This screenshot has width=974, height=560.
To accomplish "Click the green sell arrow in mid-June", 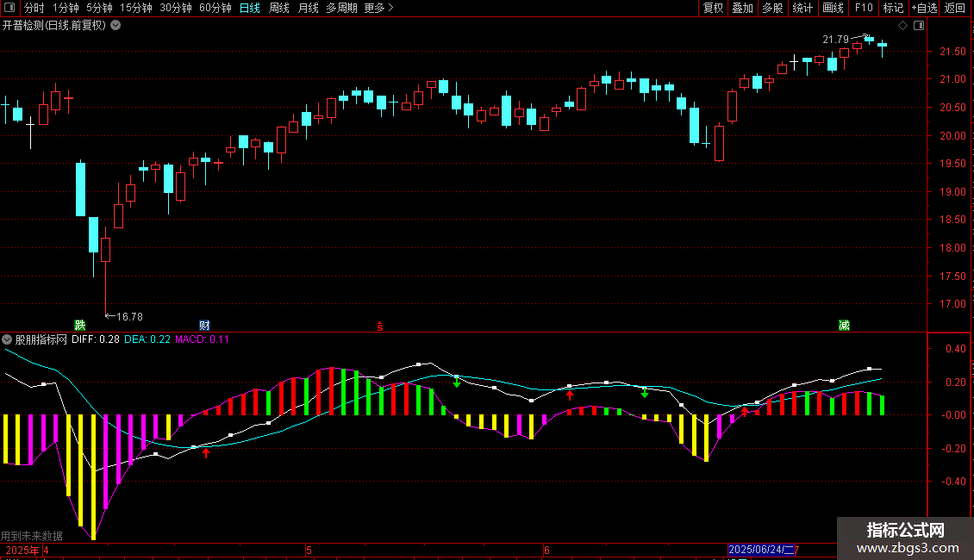I will click(x=645, y=392).
